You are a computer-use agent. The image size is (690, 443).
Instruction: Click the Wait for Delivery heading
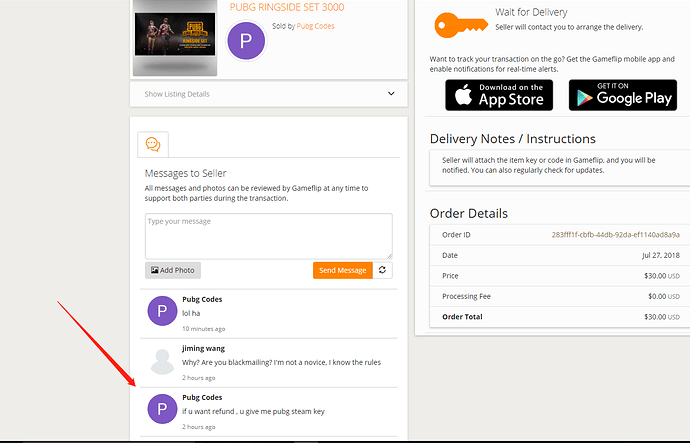click(531, 12)
